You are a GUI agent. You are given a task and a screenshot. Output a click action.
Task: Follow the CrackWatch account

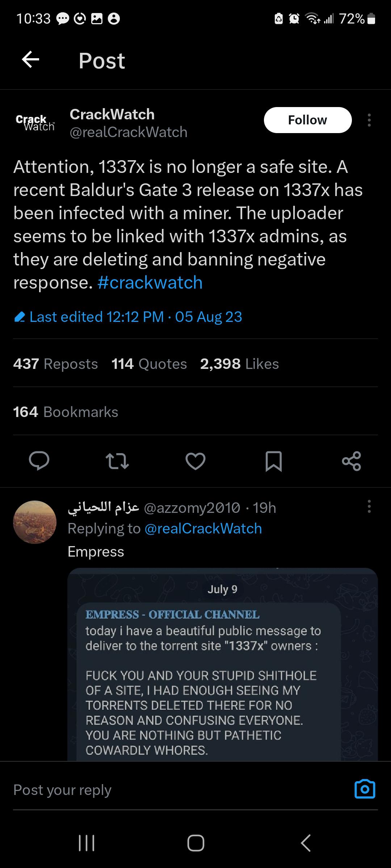coord(307,120)
